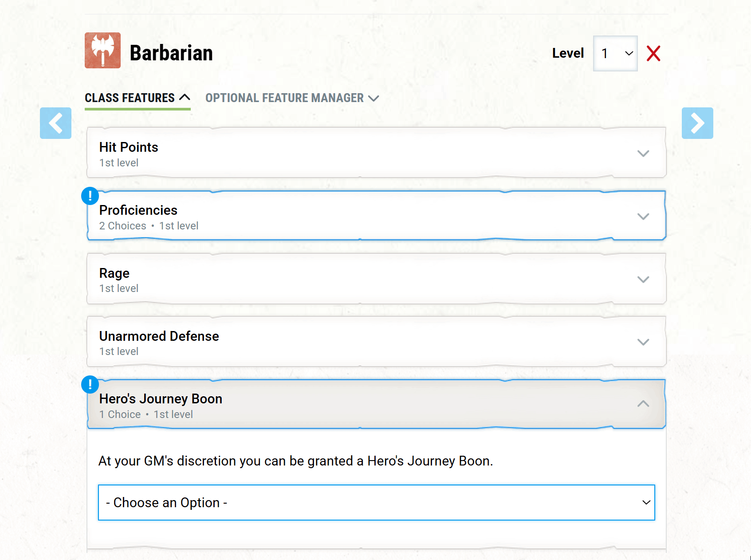
Task: Collapse Hero's Journey Boon chevron
Action: click(643, 404)
